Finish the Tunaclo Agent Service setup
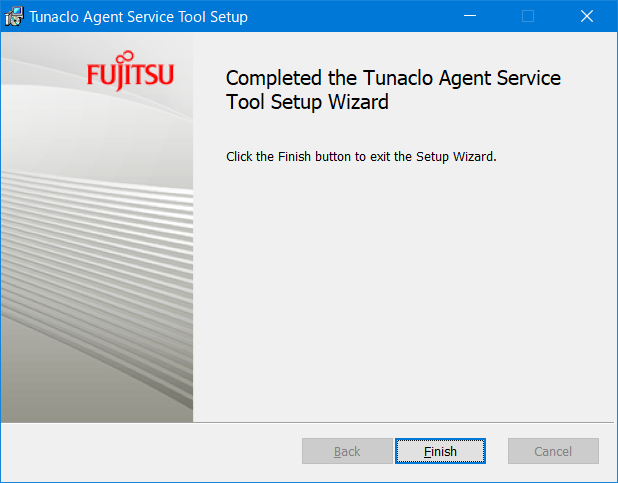The width and height of the screenshot is (618, 483). pos(440,451)
